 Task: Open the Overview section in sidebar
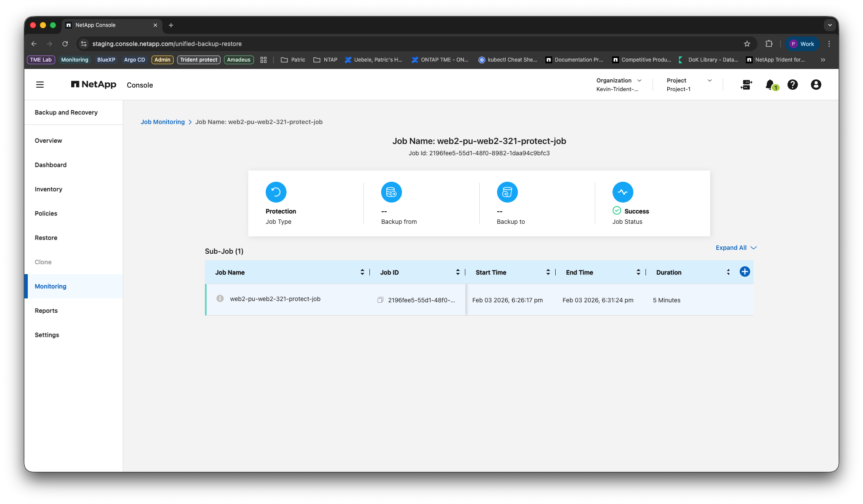click(x=48, y=141)
